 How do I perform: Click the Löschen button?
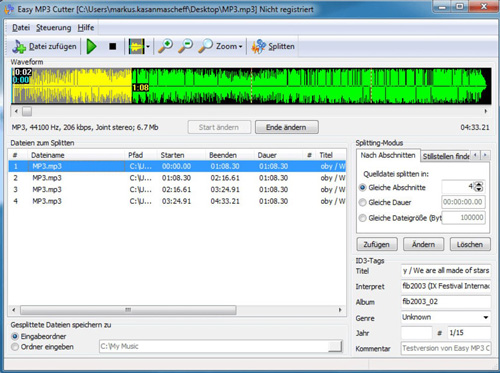tap(470, 244)
